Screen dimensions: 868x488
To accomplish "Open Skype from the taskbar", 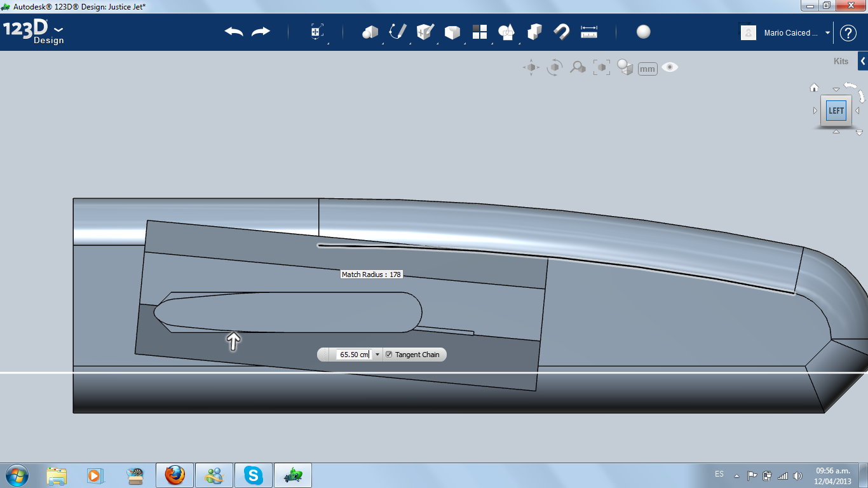I will click(254, 475).
